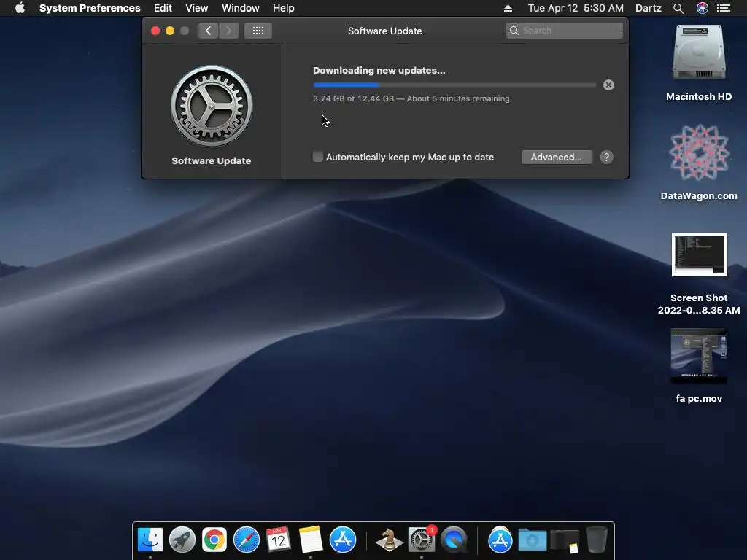Open the help question mark button

point(606,157)
